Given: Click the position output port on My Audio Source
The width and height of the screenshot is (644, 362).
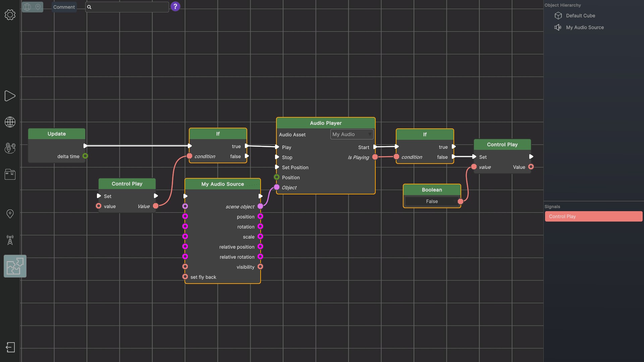Looking at the screenshot, I should click(260, 216).
